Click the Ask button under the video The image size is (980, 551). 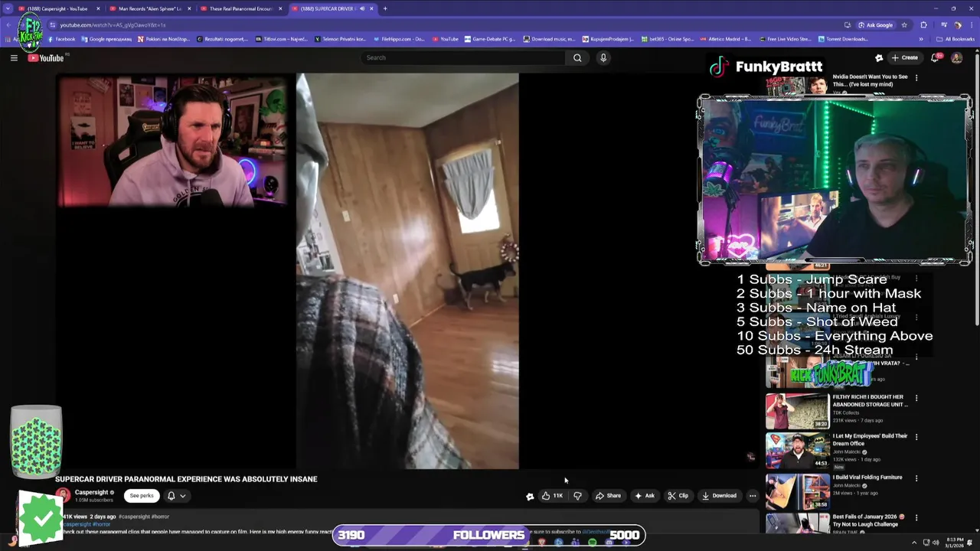coord(644,496)
